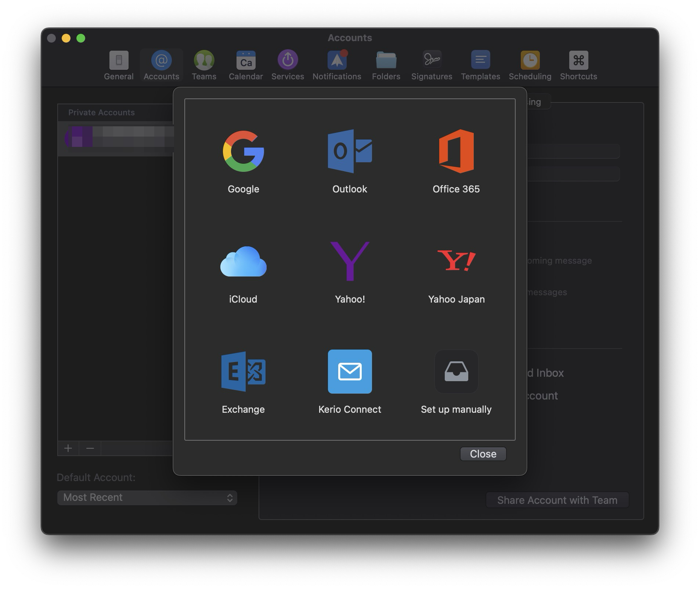Open the Default Account Most Recent dropdown
The height and width of the screenshot is (589, 700).
(147, 498)
